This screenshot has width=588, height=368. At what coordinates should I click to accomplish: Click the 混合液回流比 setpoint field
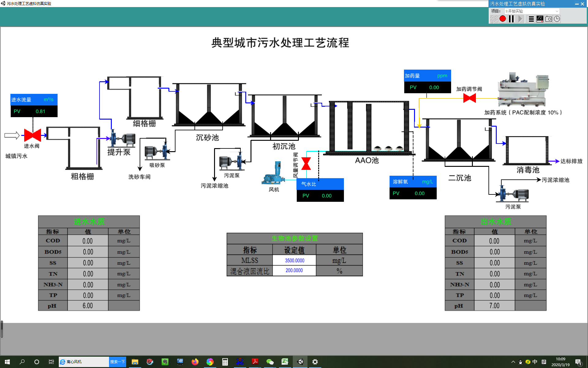pyautogui.click(x=294, y=270)
